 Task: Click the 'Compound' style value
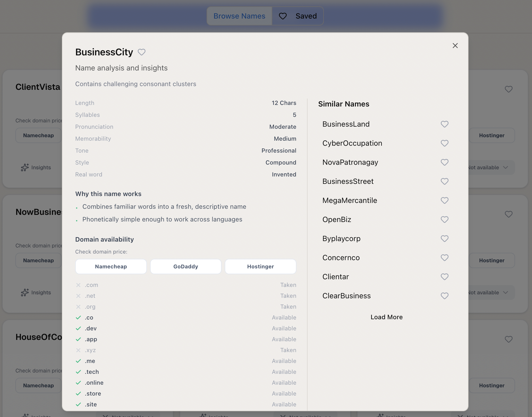[281, 162]
